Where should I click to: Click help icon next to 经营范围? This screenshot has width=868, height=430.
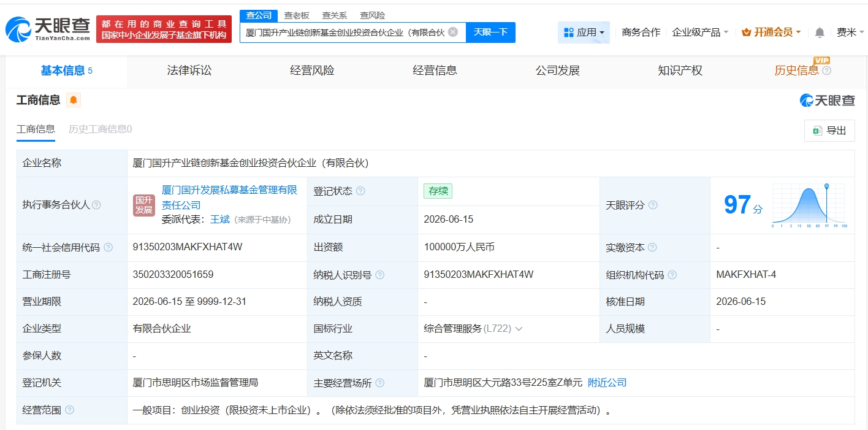pos(69,410)
